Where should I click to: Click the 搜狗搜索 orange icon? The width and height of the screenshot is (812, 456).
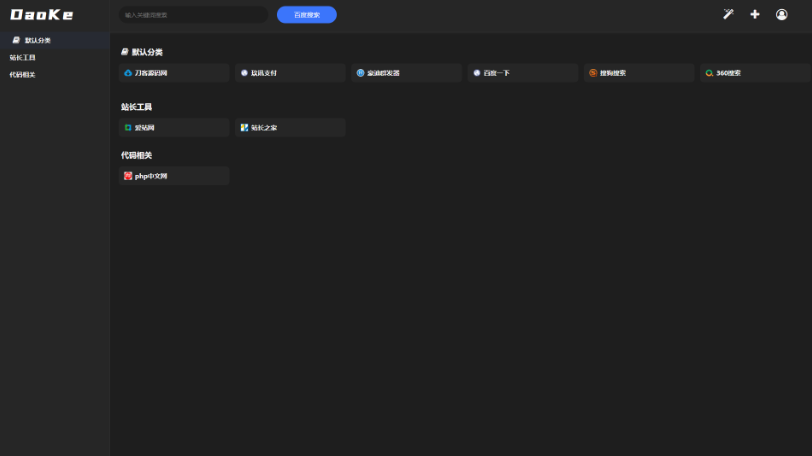coord(593,73)
